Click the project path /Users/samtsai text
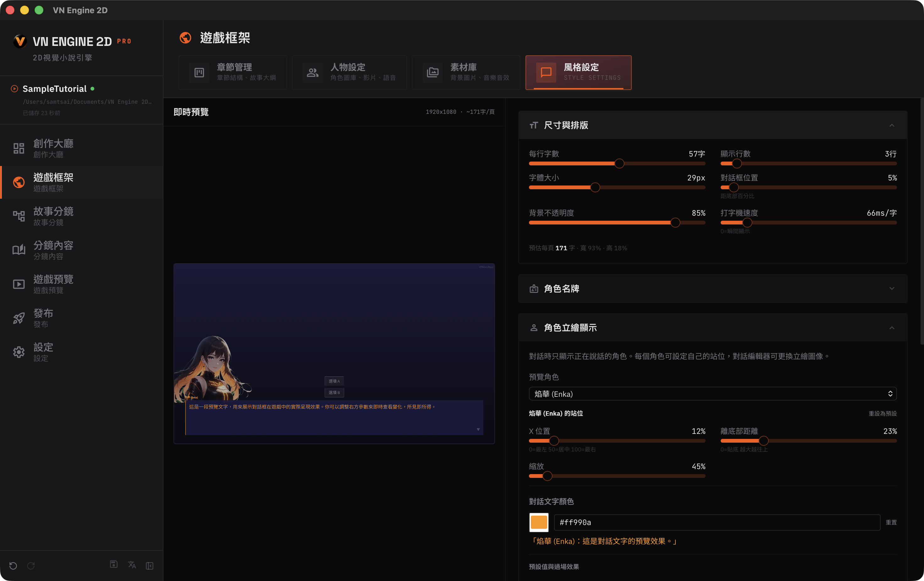 click(87, 102)
